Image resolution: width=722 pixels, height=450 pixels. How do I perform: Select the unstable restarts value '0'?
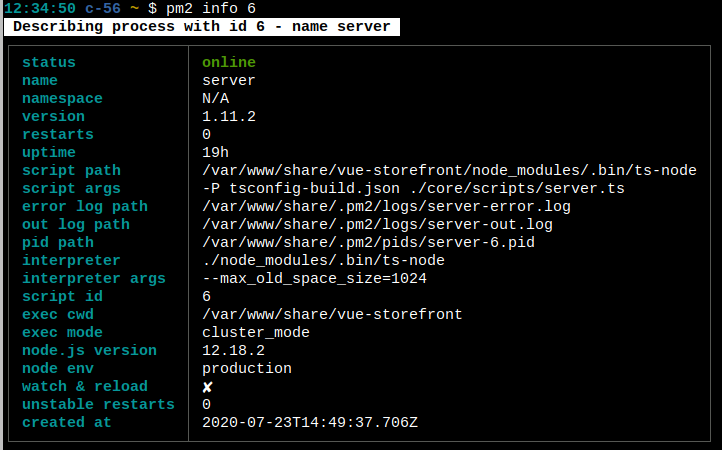(x=206, y=404)
